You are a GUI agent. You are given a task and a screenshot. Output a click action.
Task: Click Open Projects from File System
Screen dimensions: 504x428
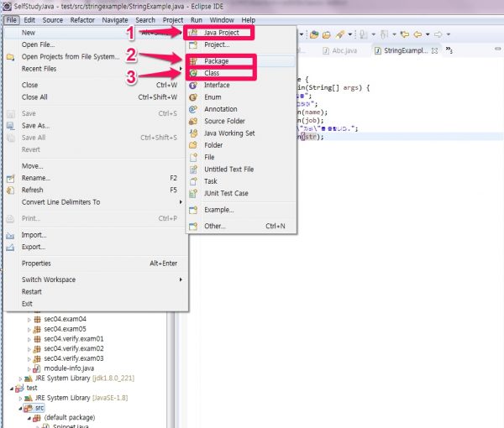point(71,56)
